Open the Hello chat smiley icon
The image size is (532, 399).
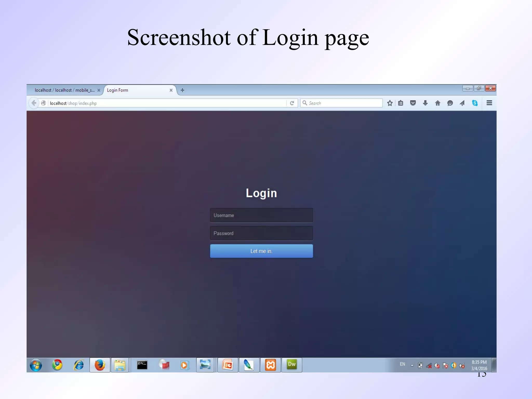pyautogui.click(x=450, y=103)
